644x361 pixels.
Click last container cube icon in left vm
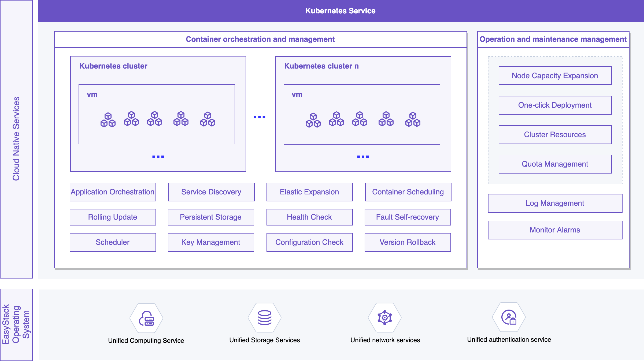coord(208,119)
